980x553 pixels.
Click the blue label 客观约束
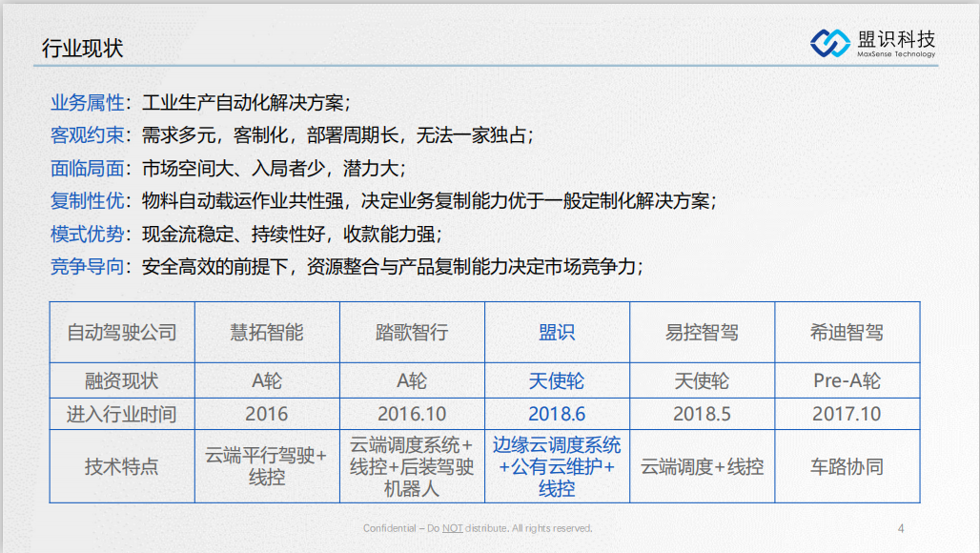point(88,135)
